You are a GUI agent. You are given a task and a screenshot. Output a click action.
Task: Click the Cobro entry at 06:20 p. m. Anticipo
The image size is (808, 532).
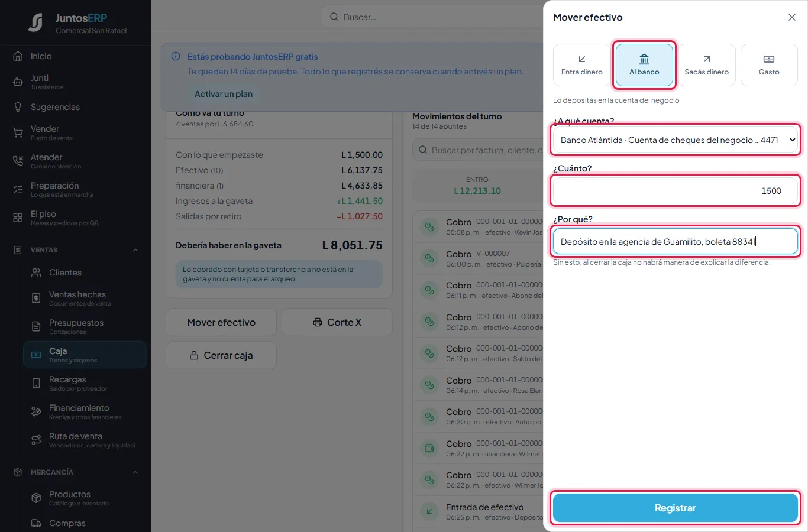click(x=478, y=417)
